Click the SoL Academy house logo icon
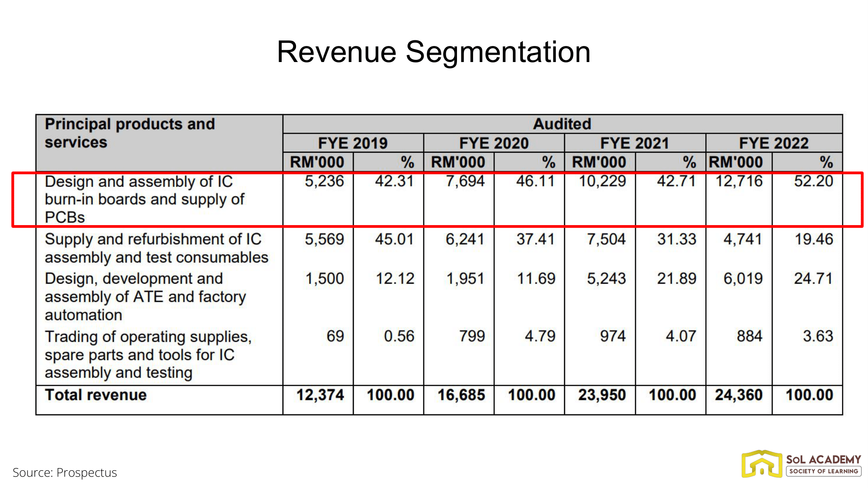Screen dimensions: 868x488 (761, 464)
